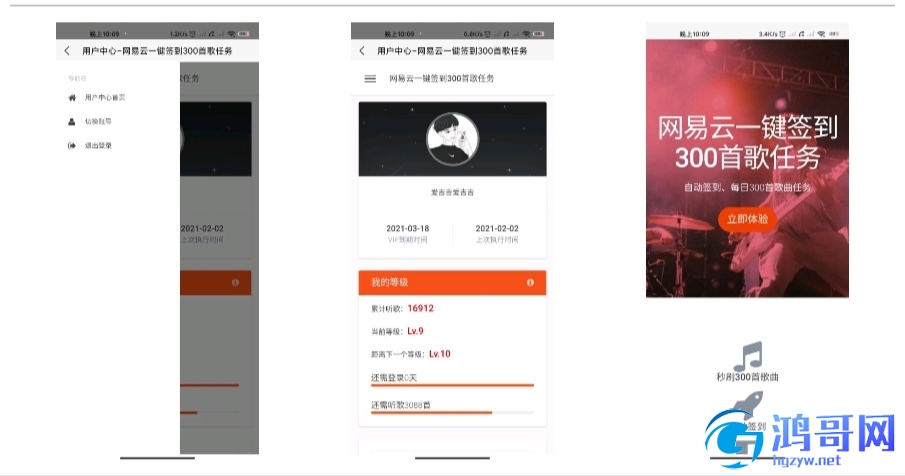The image size is (905, 476).
Task: Click the date 2021-02-02 in the middle phone
Action: tap(497, 228)
